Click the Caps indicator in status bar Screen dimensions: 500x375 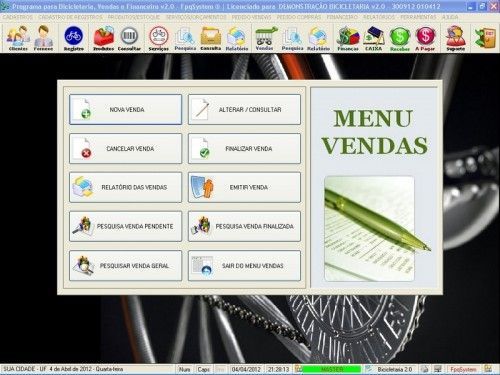pyautogui.click(x=203, y=369)
